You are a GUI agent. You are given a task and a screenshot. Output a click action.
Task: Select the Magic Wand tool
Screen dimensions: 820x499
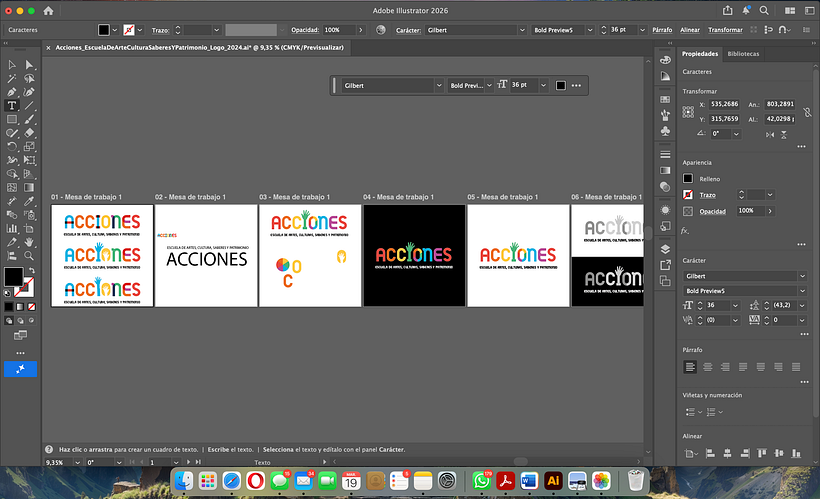tap(12, 78)
